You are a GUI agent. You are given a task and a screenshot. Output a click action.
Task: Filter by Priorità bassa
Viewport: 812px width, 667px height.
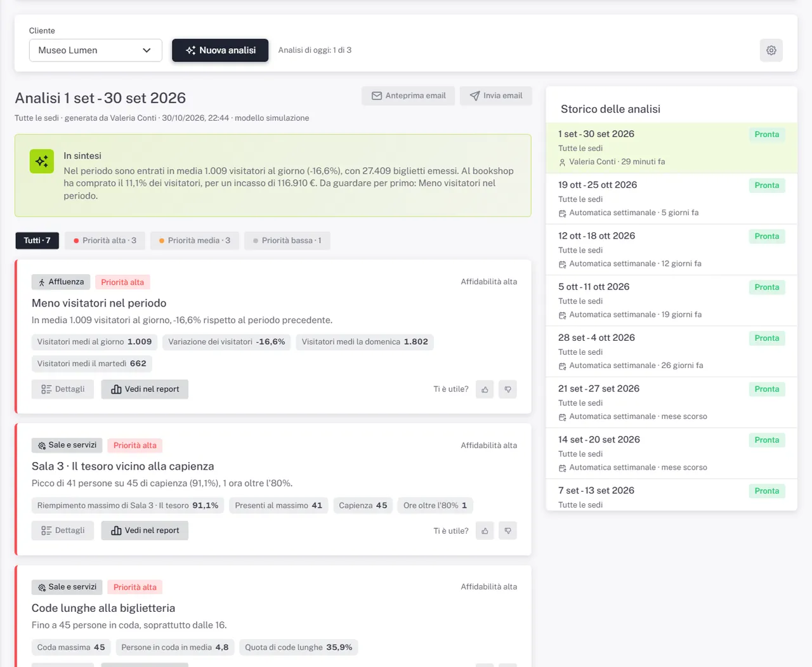click(287, 241)
